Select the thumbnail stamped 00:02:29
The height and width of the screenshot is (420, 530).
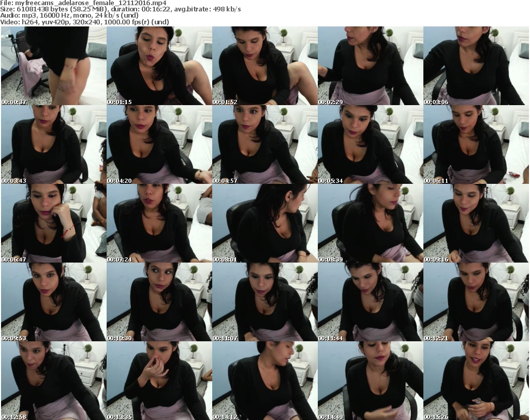370,66
